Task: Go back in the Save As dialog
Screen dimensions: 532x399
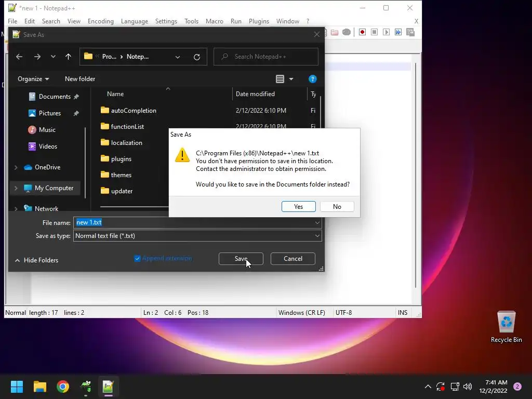Action: tap(19, 57)
